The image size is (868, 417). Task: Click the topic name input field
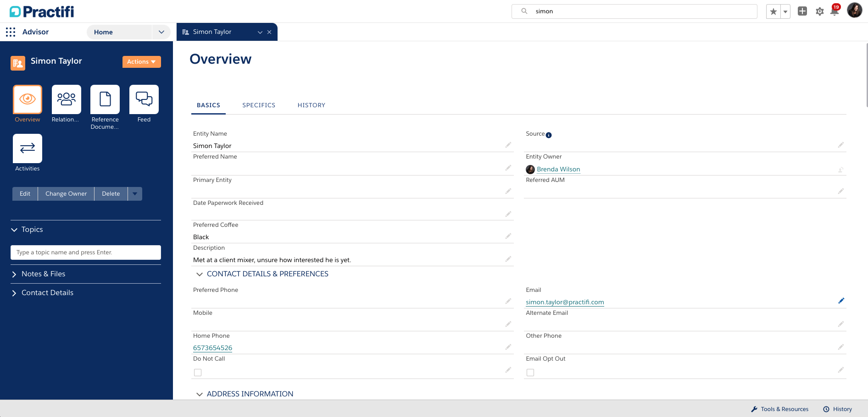[86, 252]
